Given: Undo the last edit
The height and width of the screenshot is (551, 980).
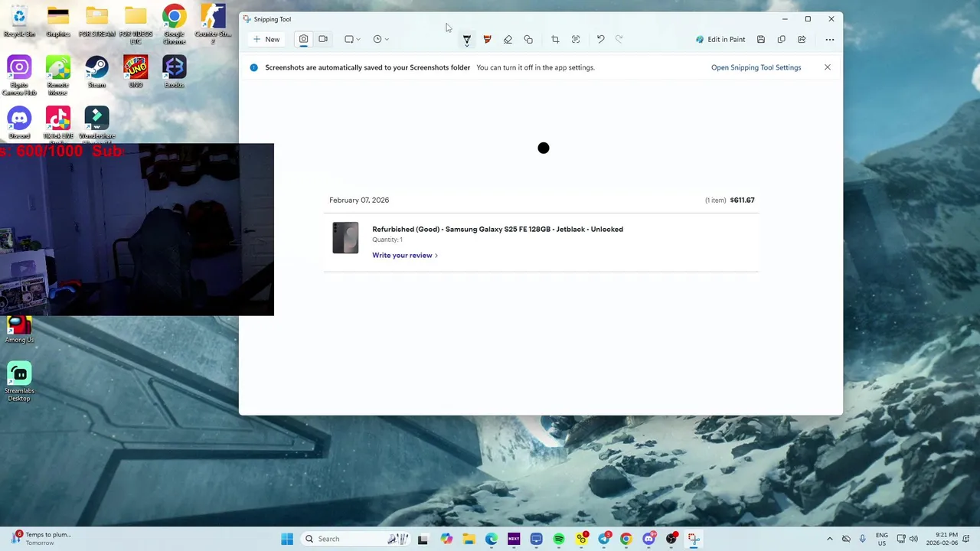Looking at the screenshot, I should (600, 39).
